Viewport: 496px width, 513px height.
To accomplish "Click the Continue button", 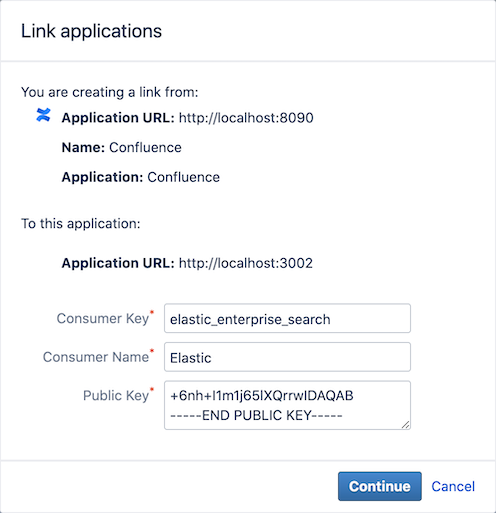I will [x=380, y=486].
